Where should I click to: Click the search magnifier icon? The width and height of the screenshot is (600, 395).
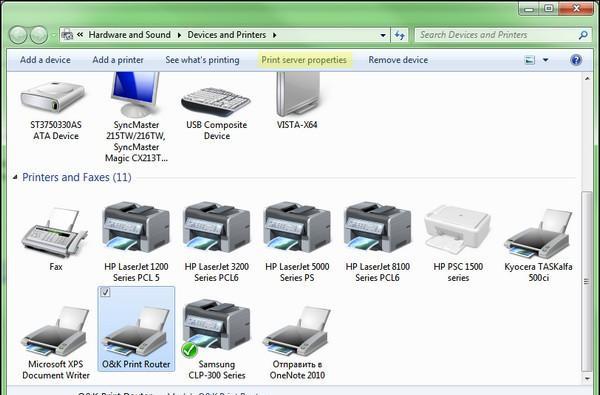coord(583,35)
